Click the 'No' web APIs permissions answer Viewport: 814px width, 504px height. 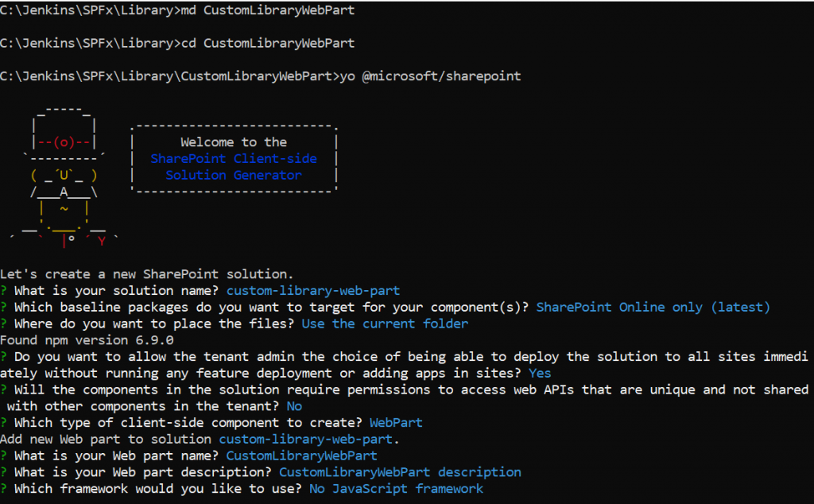(x=294, y=406)
